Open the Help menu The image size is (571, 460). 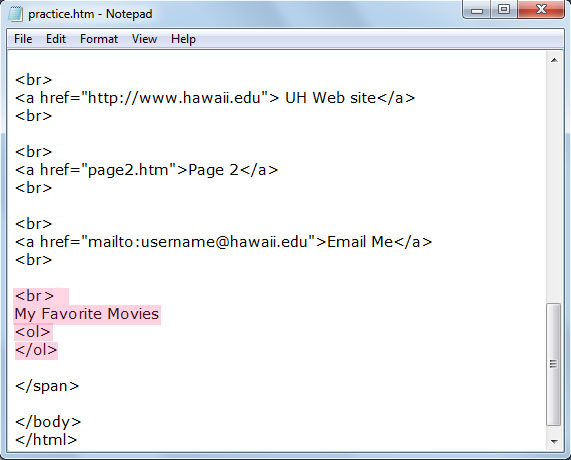click(183, 39)
